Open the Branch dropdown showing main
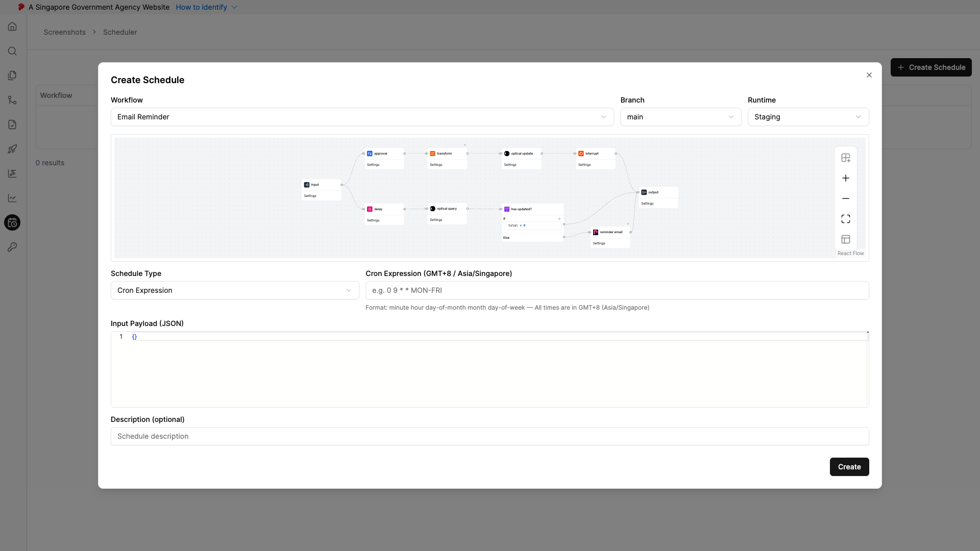980x551 pixels. pyautogui.click(x=680, y=117)
